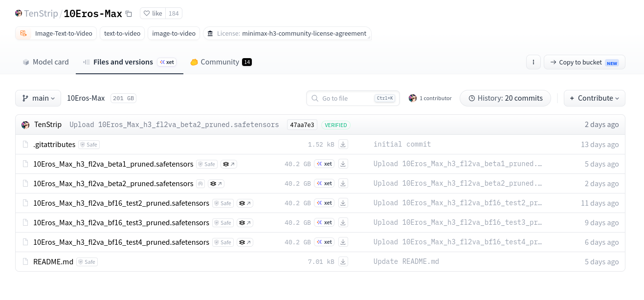Download beta2_pruned.safetensors

(x=343, y=184)
